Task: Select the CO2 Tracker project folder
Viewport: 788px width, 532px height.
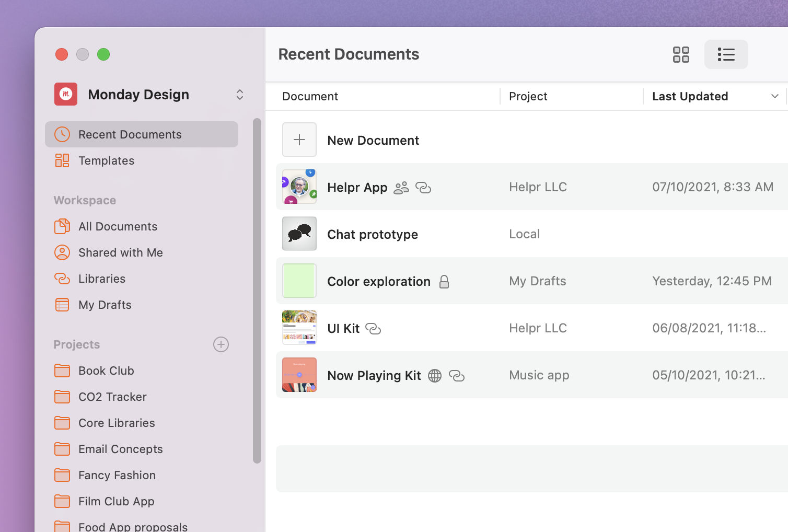Action: pos(112,397)
